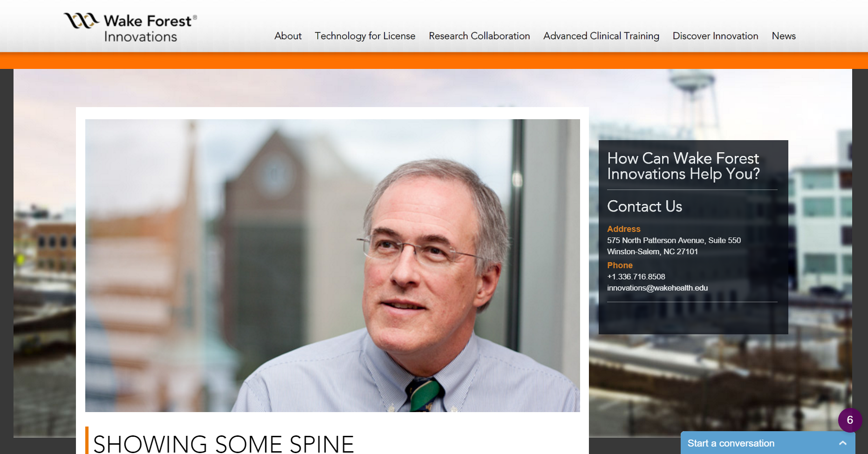Click the orange Address label
This screenshot has height=454, width=868.
pyautogui.click(x=623, y=229)
